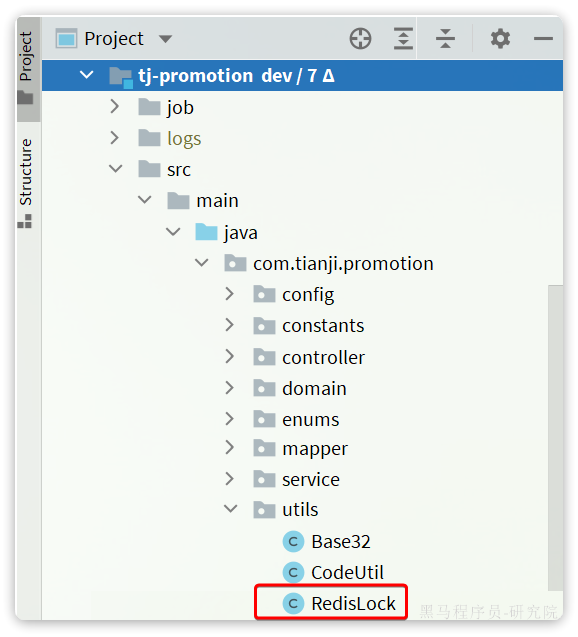The width and height of the screenshot is (578, 637).
Task: Open the Project view dropdown arrow
Action: (x=165, y=39)
